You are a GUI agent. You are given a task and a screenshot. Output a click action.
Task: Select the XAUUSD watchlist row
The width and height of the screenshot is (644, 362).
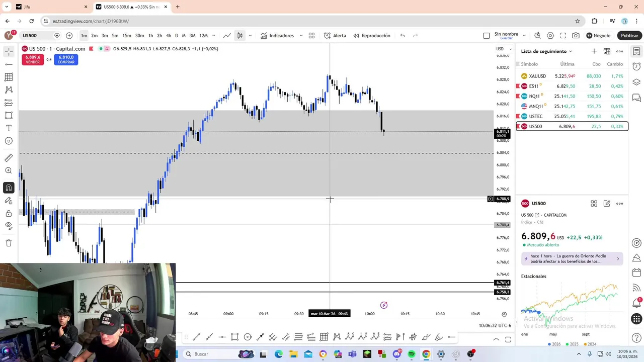pyautogui.click(x=572, y=76)
